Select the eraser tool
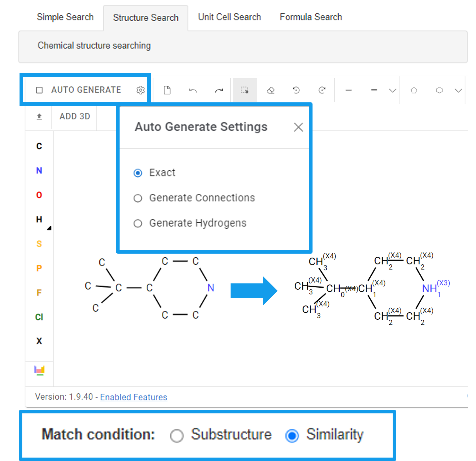Screen dimensions: 476x461 tap(271, 90)
